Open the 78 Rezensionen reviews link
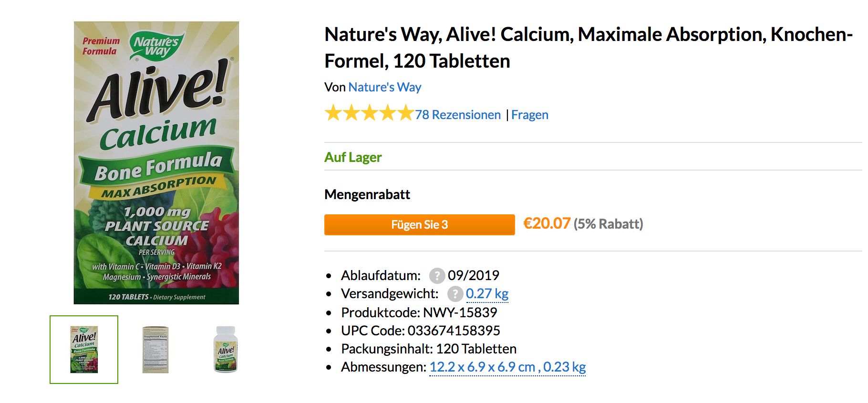The image size is (868, 403). (457, 115)
